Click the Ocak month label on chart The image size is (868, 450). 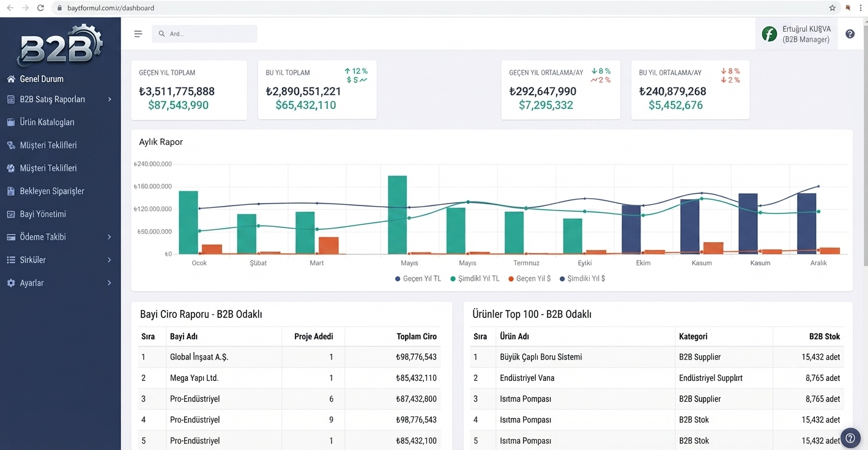[x=199, y=263]
